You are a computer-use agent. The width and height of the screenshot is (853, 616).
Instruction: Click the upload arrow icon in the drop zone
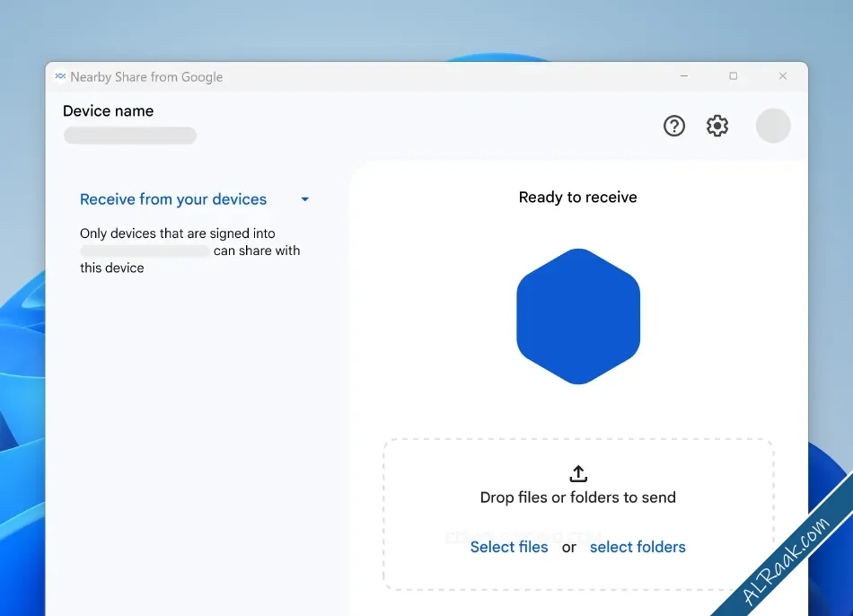coord(578,473)
